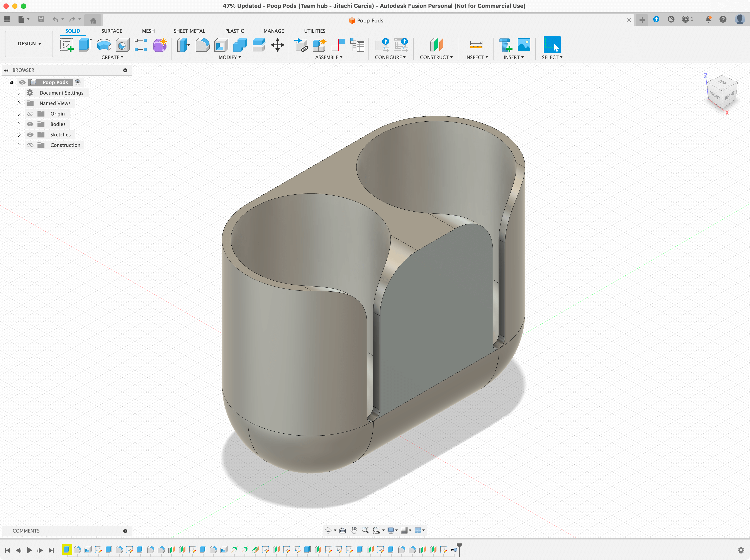
Task: Click the MODIFY dropdown label
Action: click(x=229, y=57)
